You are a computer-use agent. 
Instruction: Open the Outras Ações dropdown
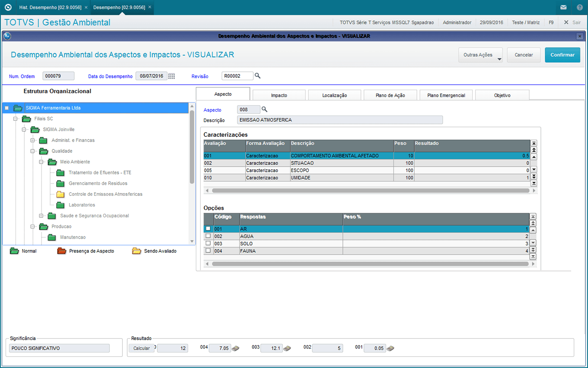pyautogui.click(x=480, y=55)
